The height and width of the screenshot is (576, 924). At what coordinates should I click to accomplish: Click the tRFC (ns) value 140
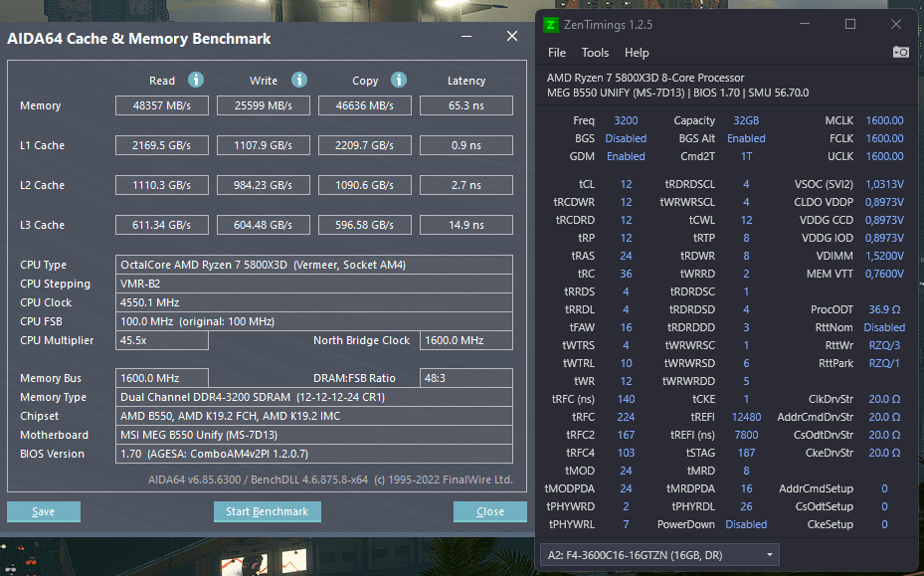click(626, 399)
